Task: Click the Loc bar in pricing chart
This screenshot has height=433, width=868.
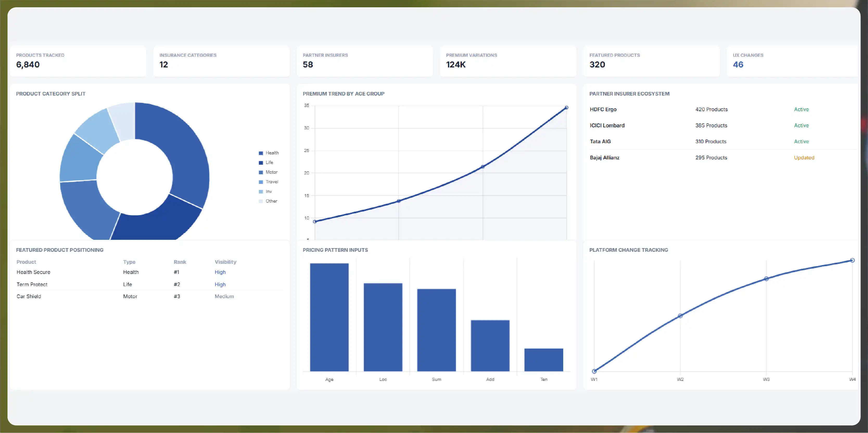Action: [383, 327]
